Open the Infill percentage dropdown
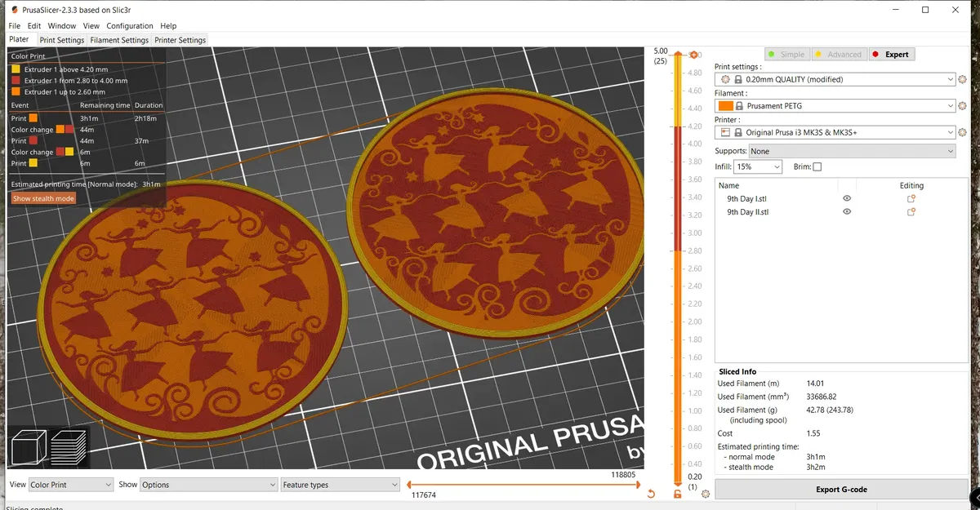This screenshot has width=980, height=510. pos(759,166)
